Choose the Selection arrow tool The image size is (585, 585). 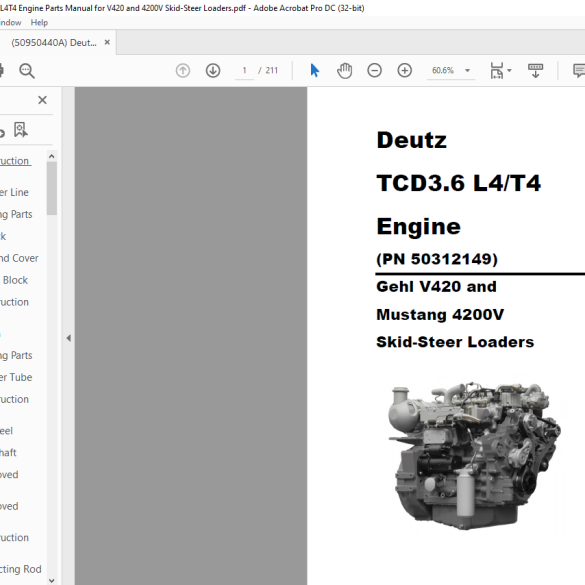[x=315, y=71]
